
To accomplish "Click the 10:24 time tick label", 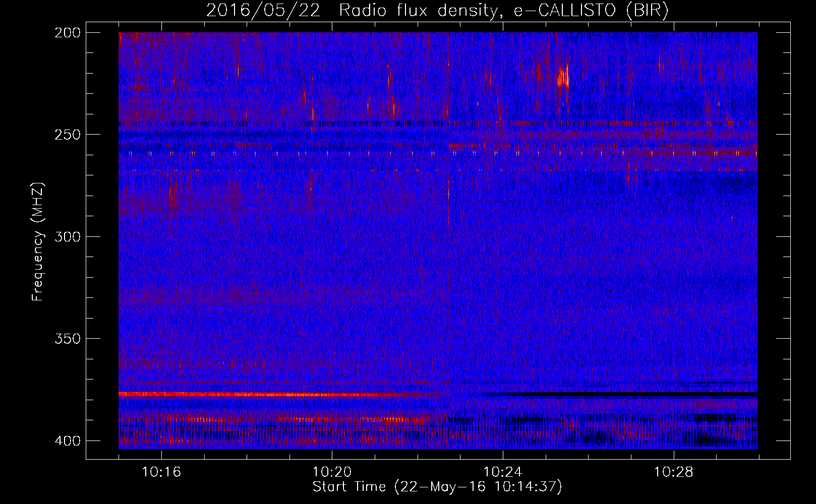I will pyautogui.click(x=503, y=472).
